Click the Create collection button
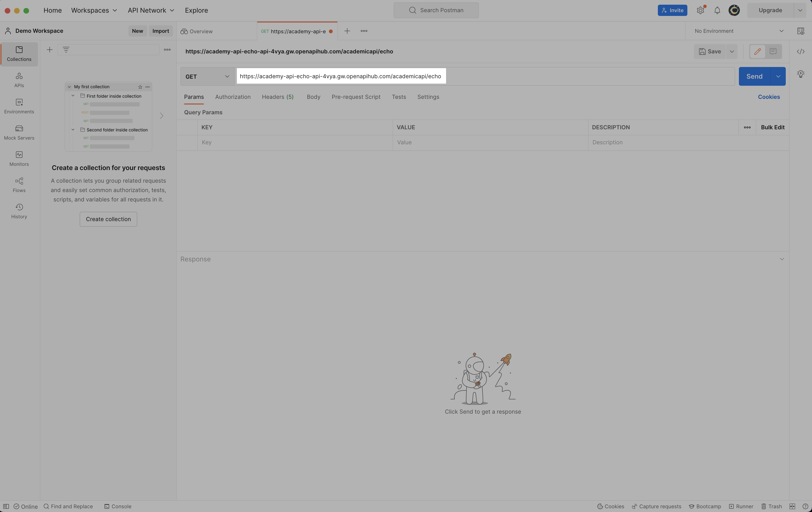812x512 pixels. 108,219
